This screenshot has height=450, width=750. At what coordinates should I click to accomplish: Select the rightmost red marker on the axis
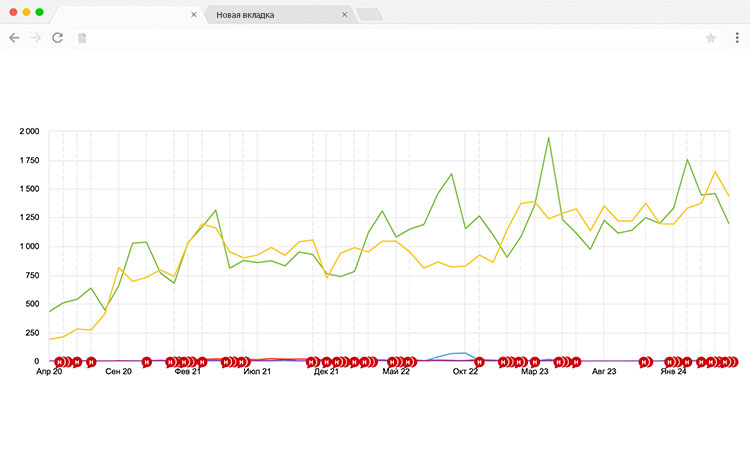pyautogui.click(x=730, y=362)
